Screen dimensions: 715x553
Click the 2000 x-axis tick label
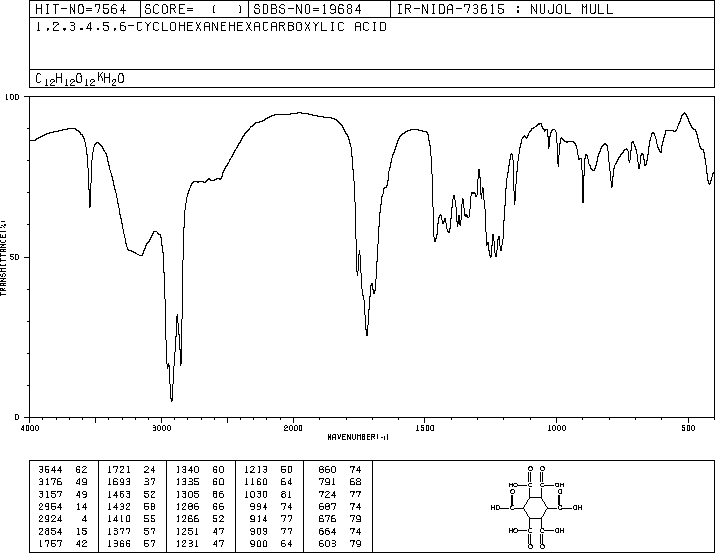point(293,428)
